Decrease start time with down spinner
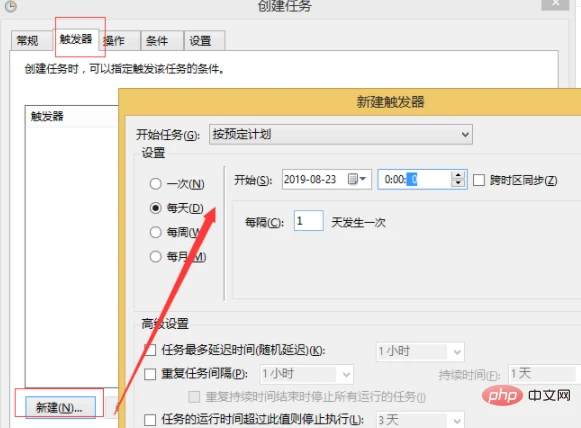This screenshot has width=581, height=428. coord(458,183)
